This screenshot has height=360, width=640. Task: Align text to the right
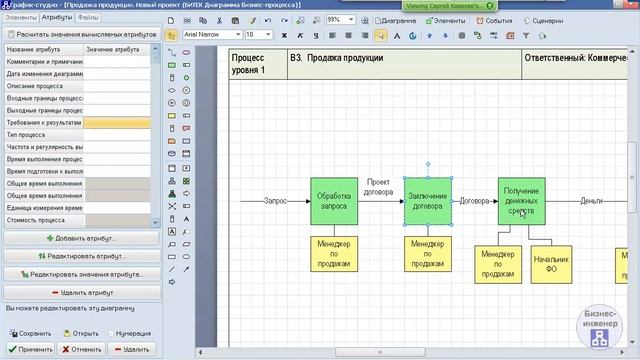[x=364, y=36]
